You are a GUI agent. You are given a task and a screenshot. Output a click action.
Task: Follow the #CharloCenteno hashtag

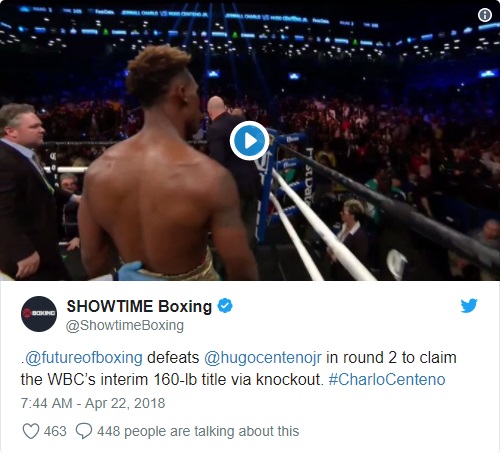point(387,379)
